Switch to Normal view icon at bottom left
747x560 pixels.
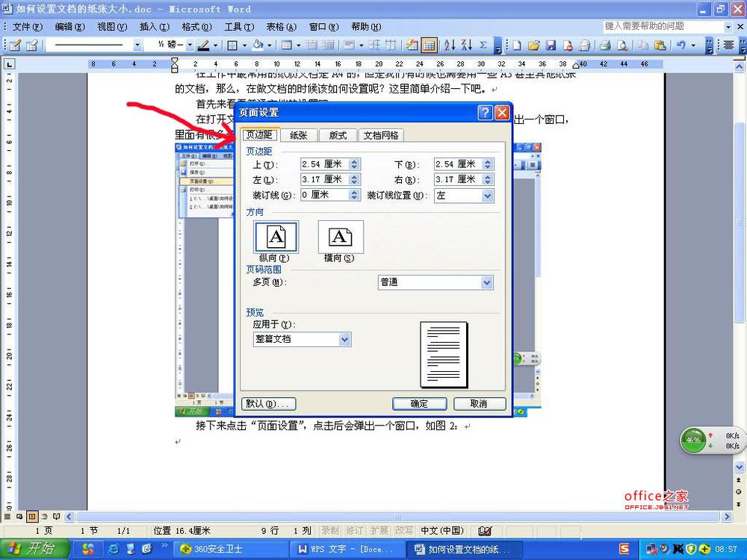(x=7, y=516)
